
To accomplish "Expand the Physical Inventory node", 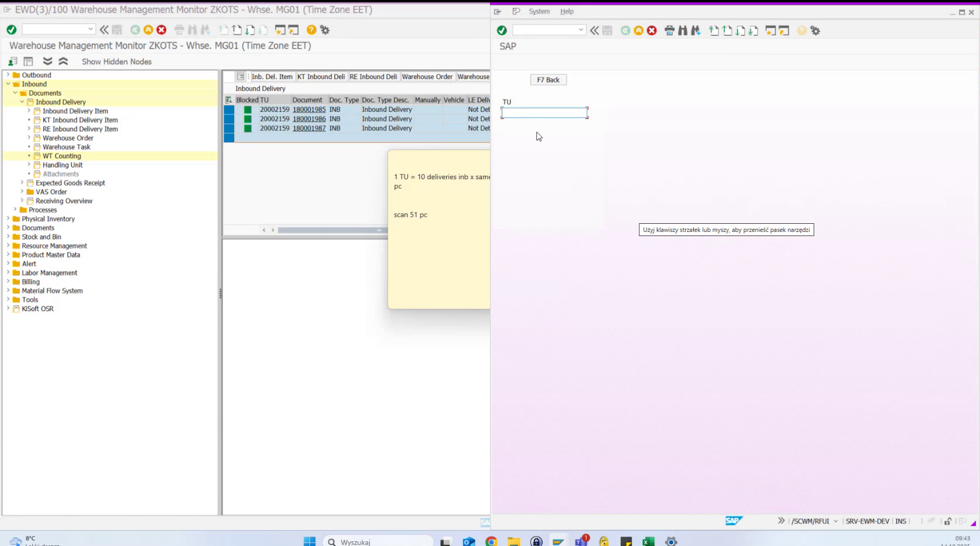I will pyautogui.click(x=7, y=219).
